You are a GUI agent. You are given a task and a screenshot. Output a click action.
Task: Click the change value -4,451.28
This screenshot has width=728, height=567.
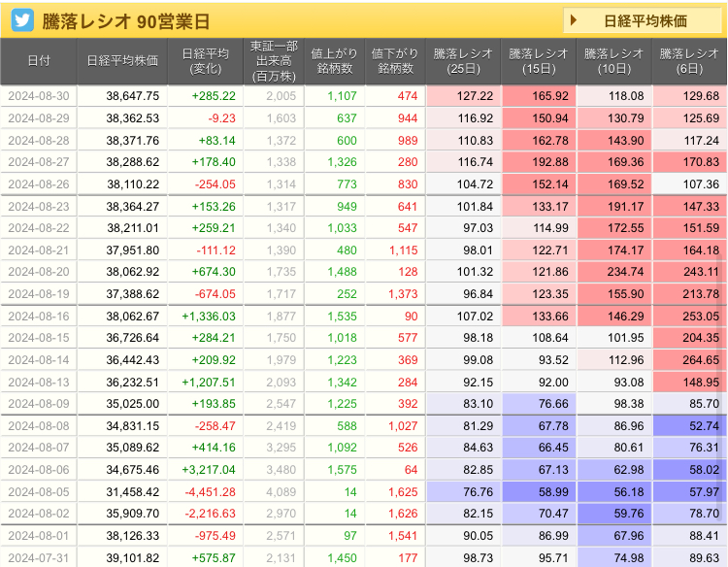(211, 492)
